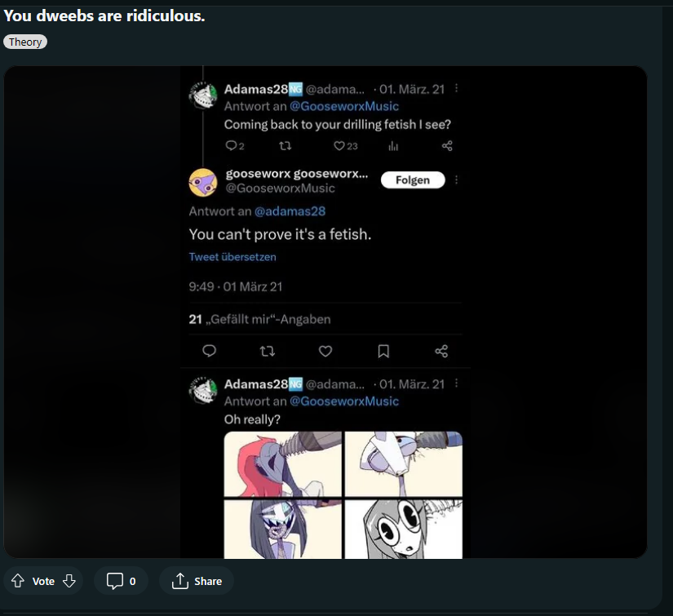Click the Tweet übersetzen link
The height and width of the screenshot is (616, 673).
[x=232, y=257]
